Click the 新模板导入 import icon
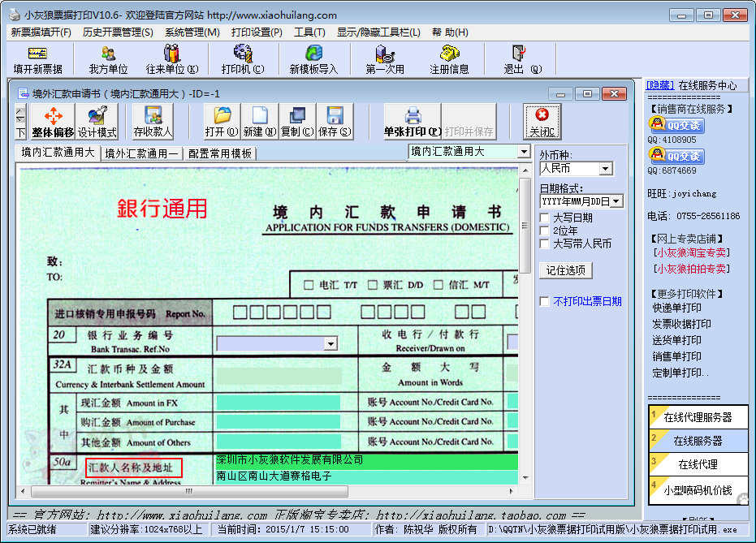Image resolution: width=756 pixels, height=543 pixels. click(x=313, y=59)
